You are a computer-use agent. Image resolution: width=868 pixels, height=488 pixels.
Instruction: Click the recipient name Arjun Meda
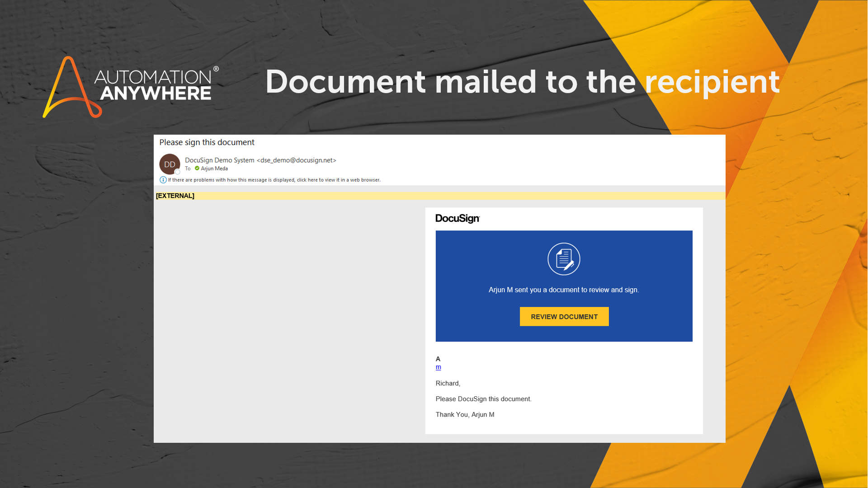pos(214,169)
